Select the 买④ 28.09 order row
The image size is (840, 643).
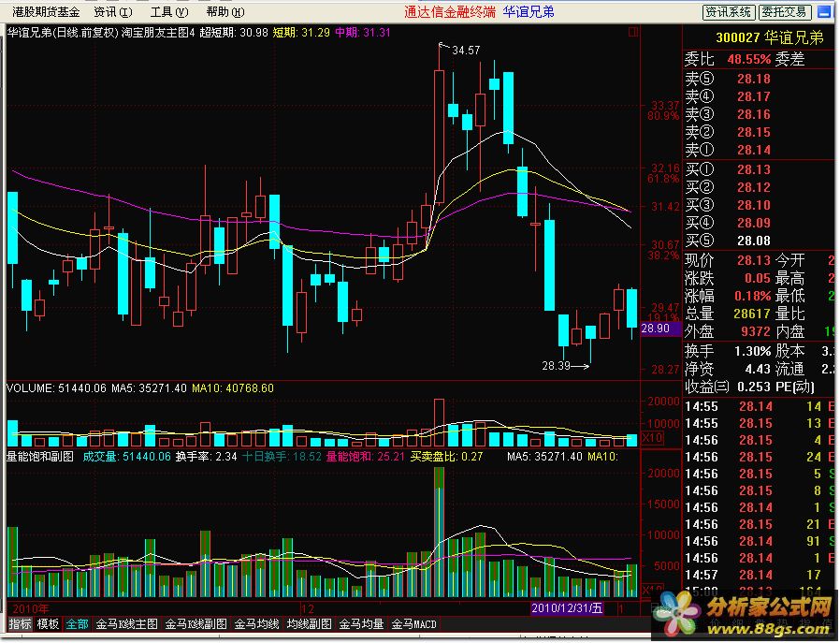(760, 223)
